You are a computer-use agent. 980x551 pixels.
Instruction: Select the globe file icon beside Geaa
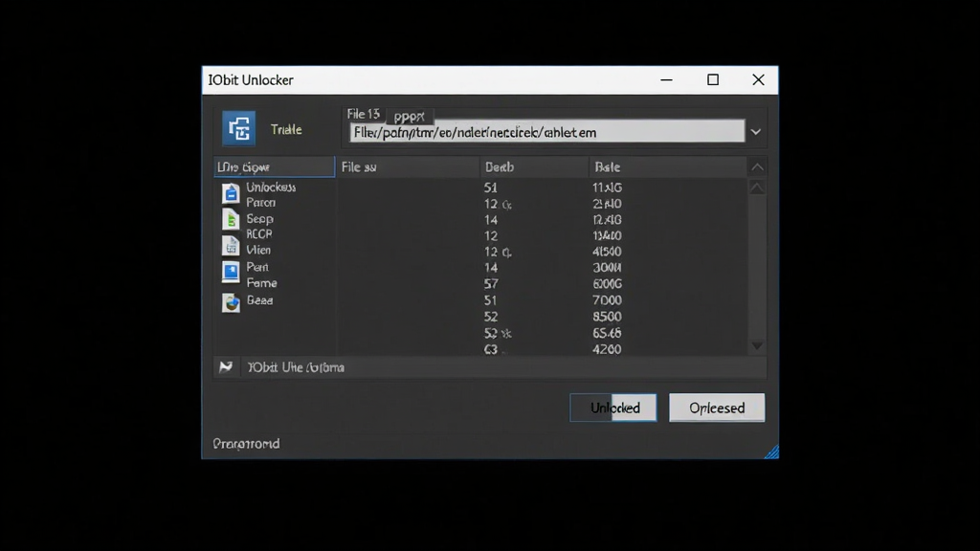click(x=231, y=303)
